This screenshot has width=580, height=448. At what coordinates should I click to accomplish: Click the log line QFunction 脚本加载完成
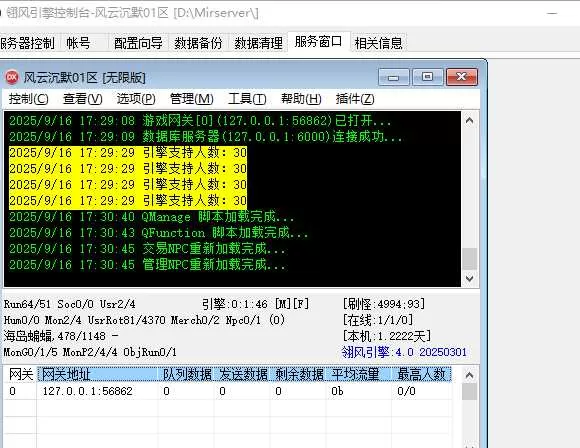159,232
